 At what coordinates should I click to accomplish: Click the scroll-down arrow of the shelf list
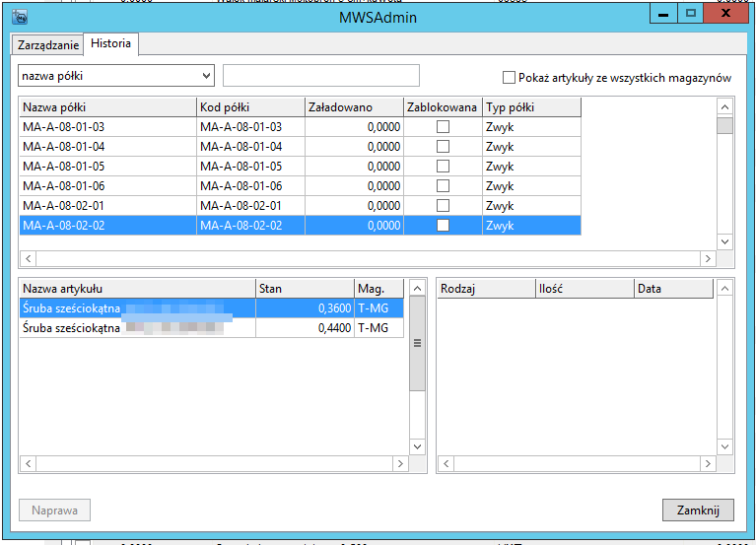click(x=724, y=241)
